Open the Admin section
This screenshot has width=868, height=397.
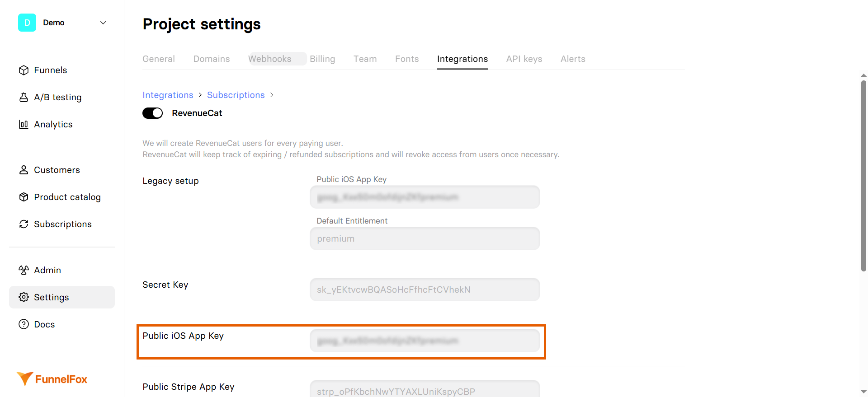(62, 270)
